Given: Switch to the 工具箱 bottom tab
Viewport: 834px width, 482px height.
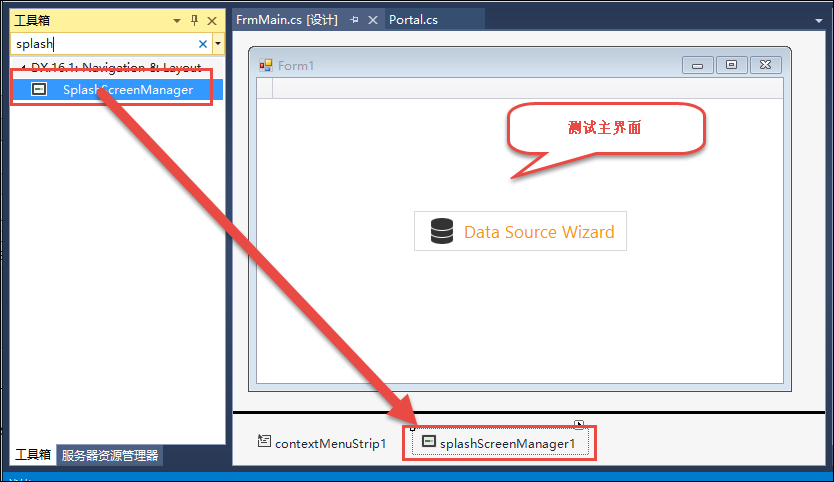Looking at the screenshot, I should click(x=33, y=455).
